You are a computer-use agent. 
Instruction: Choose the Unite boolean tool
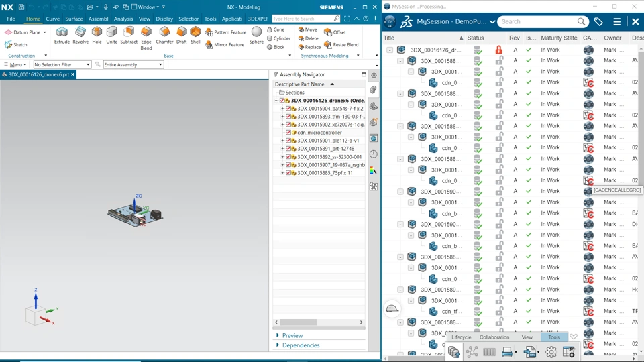tap(112, 36)
